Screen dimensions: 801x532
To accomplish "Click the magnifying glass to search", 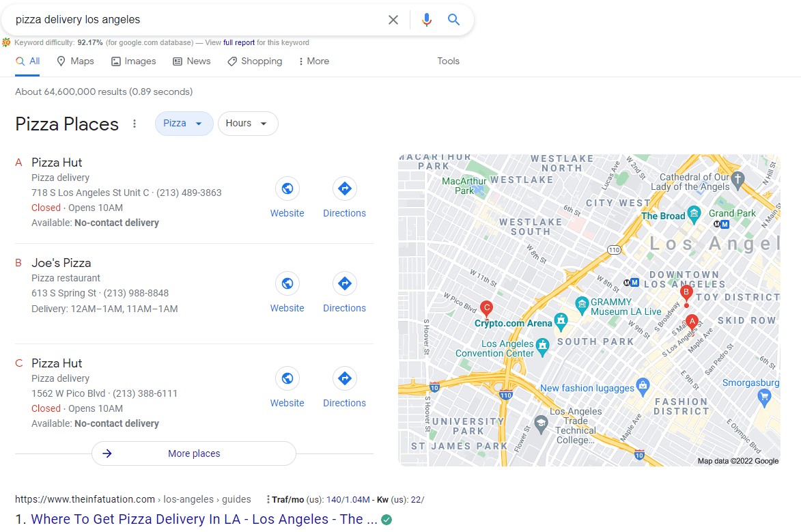I will (453, 19).
